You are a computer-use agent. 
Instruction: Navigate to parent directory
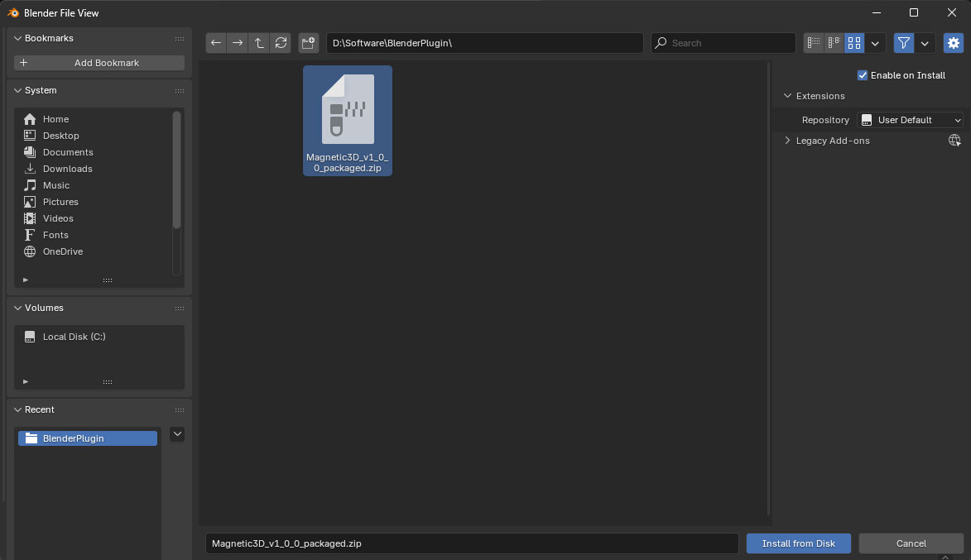click(x=259, y=43)
